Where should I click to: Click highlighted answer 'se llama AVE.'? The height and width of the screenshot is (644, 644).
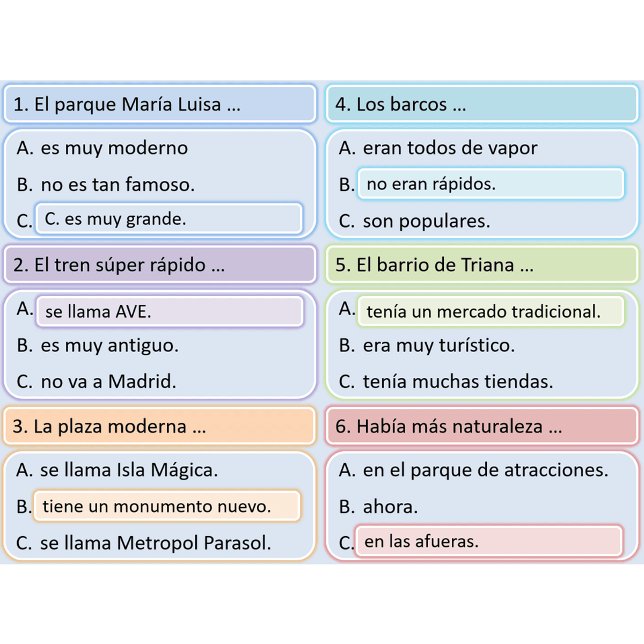tap(170, 311)
